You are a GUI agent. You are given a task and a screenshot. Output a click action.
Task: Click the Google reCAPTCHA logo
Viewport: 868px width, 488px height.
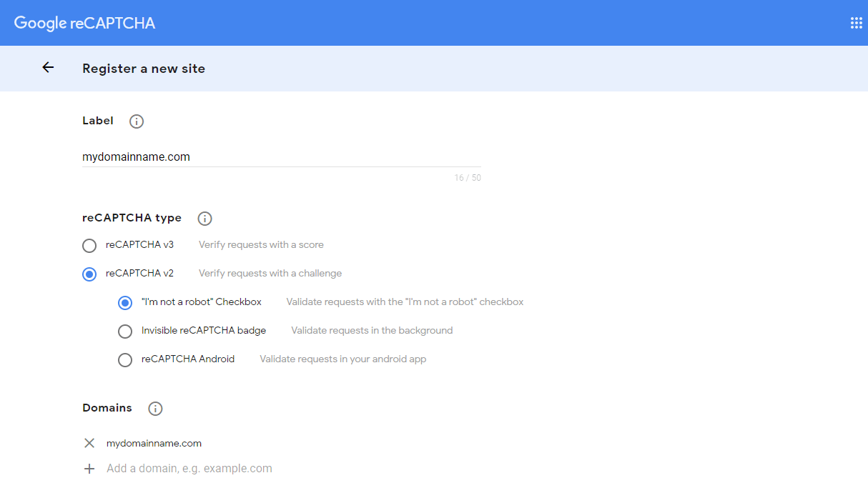point(84,23)
